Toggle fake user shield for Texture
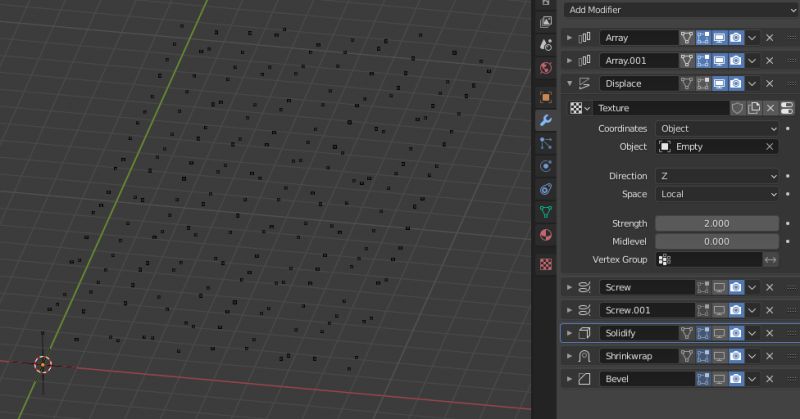This screenshot has width=800, height=419. point(737,108)
